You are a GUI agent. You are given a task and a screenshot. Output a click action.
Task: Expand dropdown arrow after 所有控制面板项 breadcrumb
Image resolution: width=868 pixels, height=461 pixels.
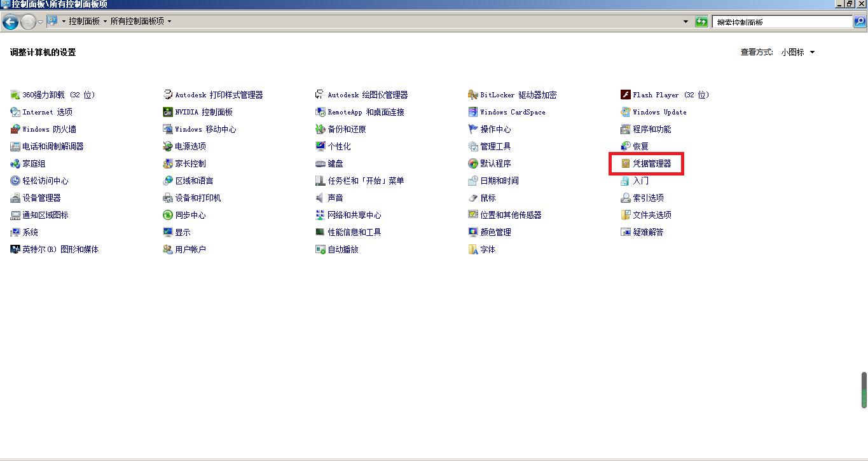tap(169, 21)
